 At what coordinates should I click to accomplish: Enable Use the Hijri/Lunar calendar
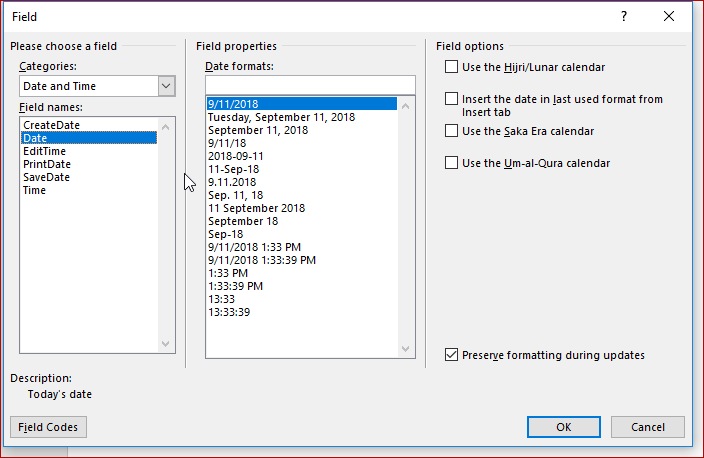[x=451, y=67]
